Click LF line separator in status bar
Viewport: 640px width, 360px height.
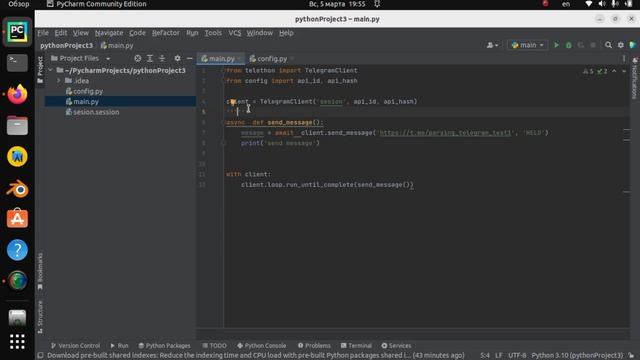498,356
